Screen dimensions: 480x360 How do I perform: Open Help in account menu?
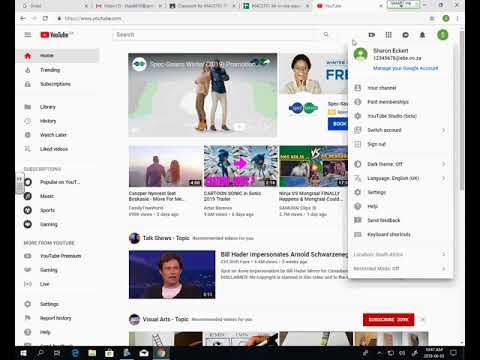coord(400,206)
